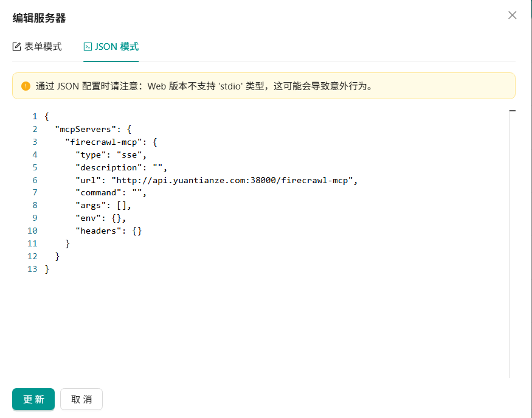
Task: Select the JSON 模式 tab label
Action: 117,47
